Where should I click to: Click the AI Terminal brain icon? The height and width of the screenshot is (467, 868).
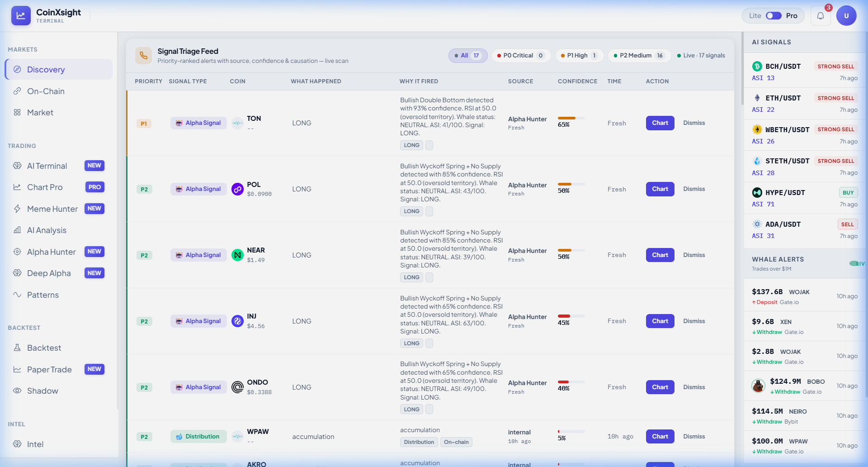coord(17,166)
